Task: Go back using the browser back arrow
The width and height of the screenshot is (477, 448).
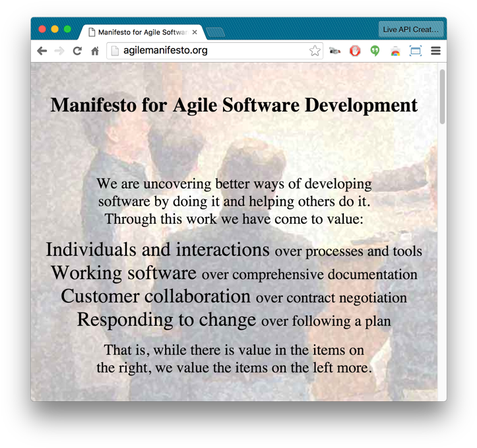Action: tap(42, 51)
